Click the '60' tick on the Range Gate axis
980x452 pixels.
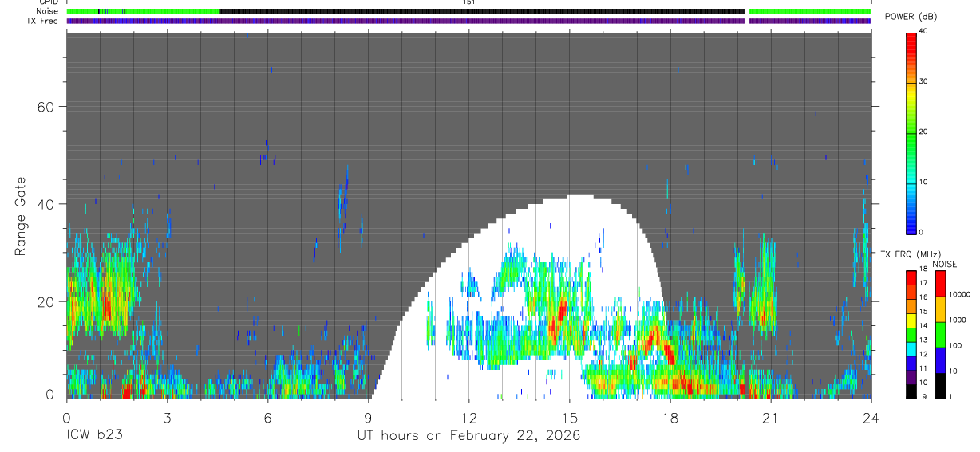pyautogui.click(x=45, y=107)
